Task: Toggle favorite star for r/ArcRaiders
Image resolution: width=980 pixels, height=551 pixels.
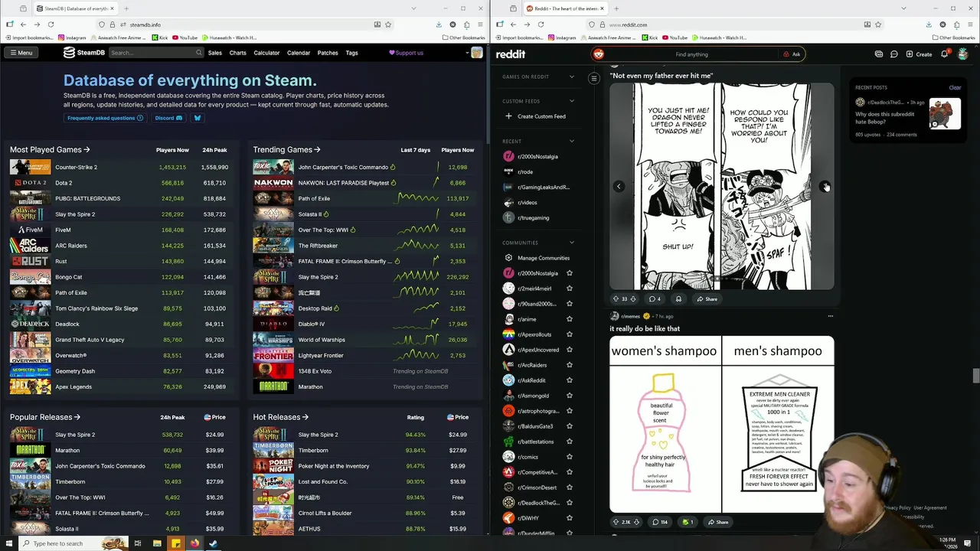Action: pos(569,365)
